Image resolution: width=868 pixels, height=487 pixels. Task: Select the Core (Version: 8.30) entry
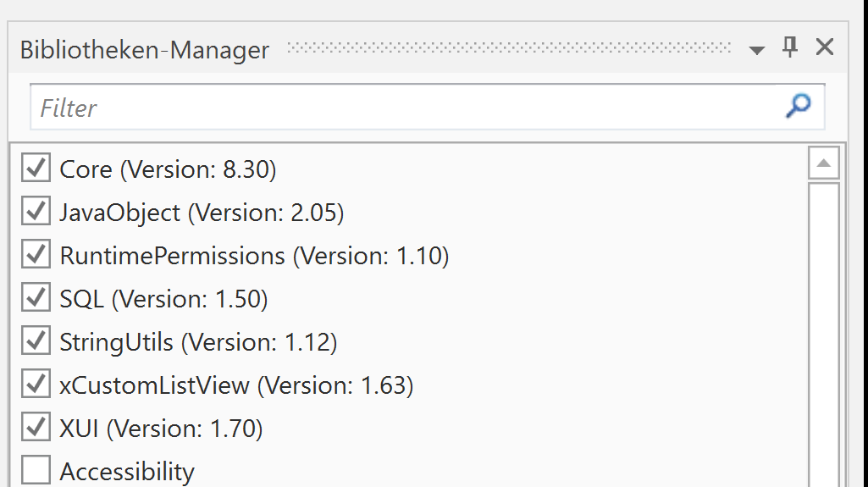168,169
